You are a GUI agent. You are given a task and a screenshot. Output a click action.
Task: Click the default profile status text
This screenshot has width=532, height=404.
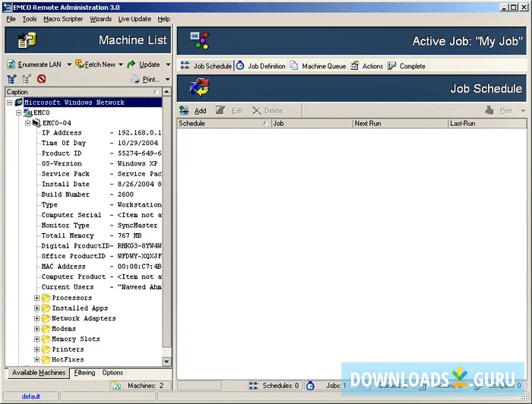tap(31, 396)
